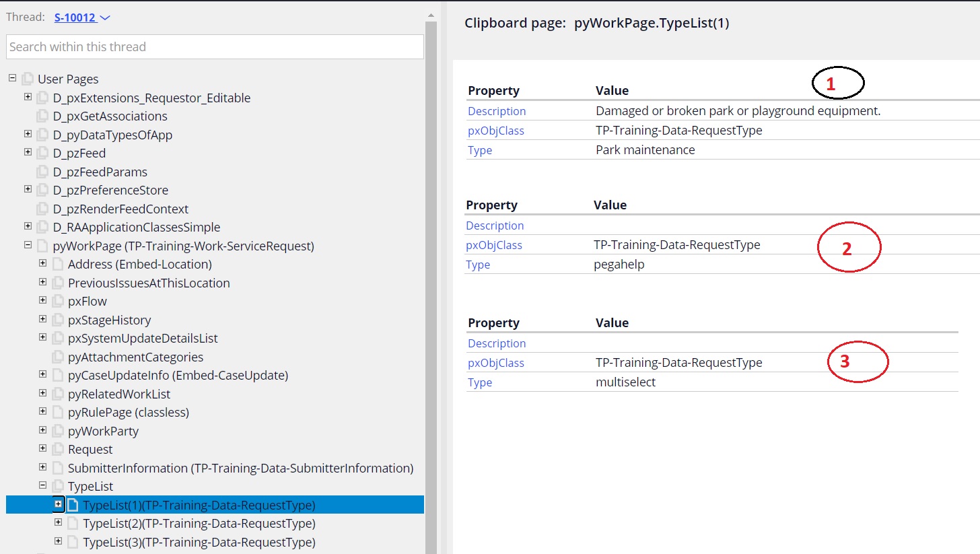Expand the pxFlow node
Screen dimensions: 980x554
[42, 301]
